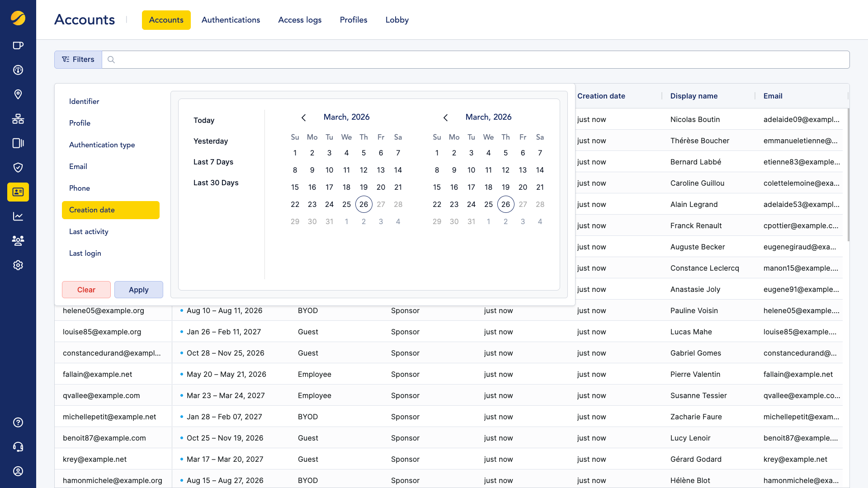This screenshot has height=488, width=868.
Task: Open the settings gear sidebar icon
Action: 18,265
